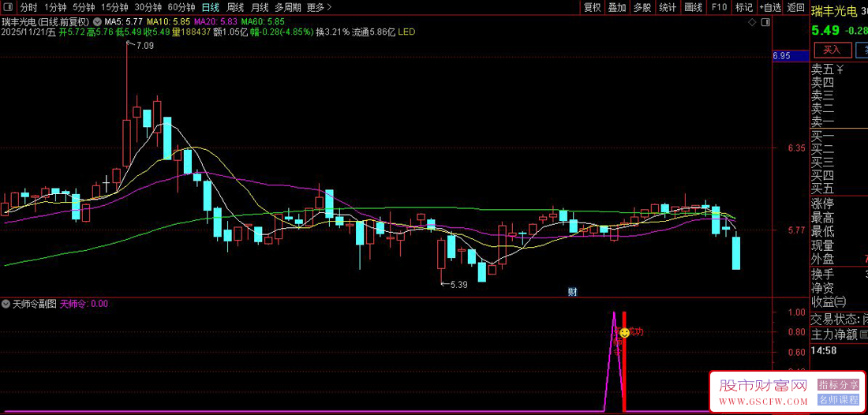Open the 主力净额 detail icon

(863, 335)
